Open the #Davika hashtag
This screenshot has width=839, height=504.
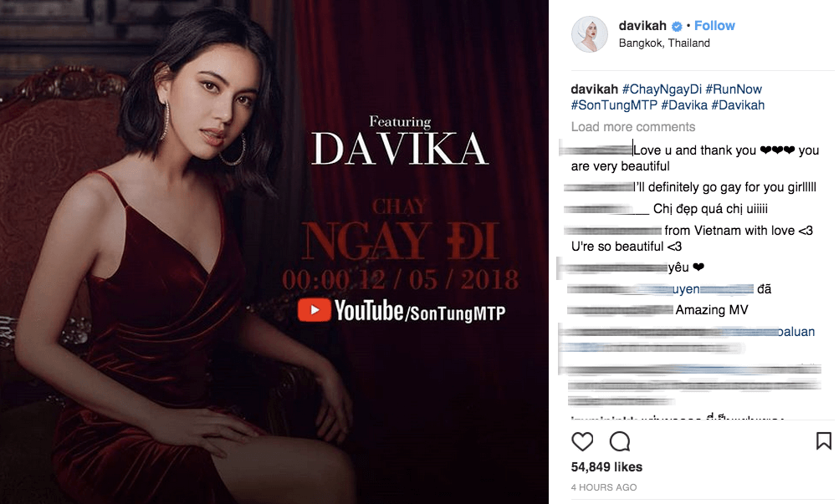684,105
